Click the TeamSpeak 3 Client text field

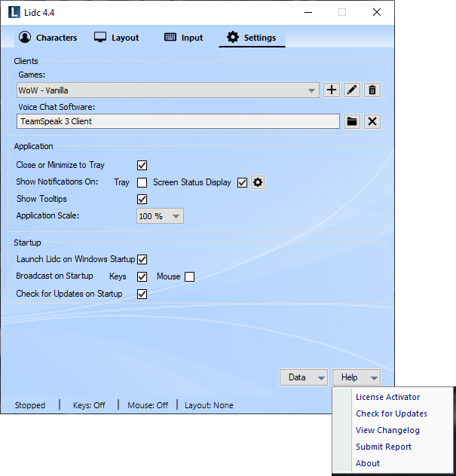point(178,121)
